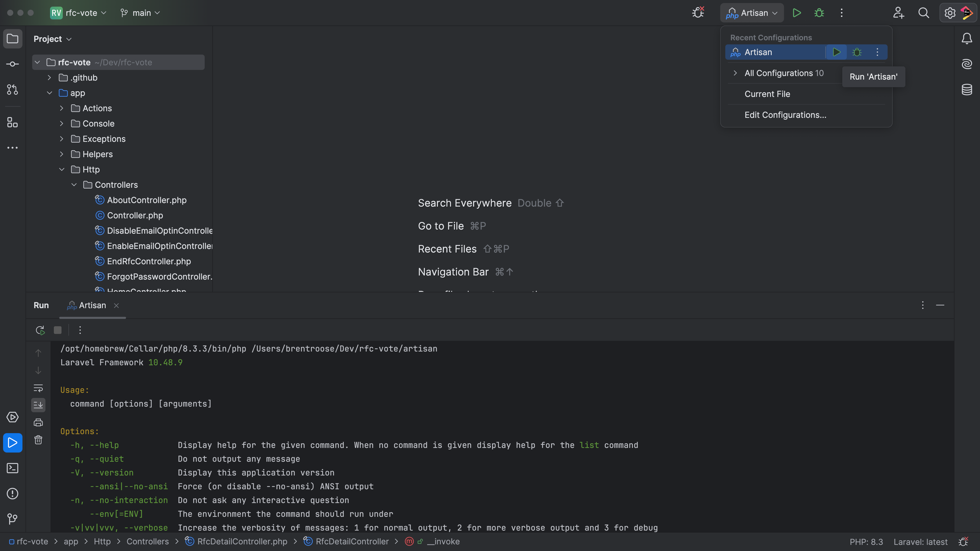The image size is (980, 551).
Task: Click the Print output icon
Action: pyautogui.click(x=38, y=422)
